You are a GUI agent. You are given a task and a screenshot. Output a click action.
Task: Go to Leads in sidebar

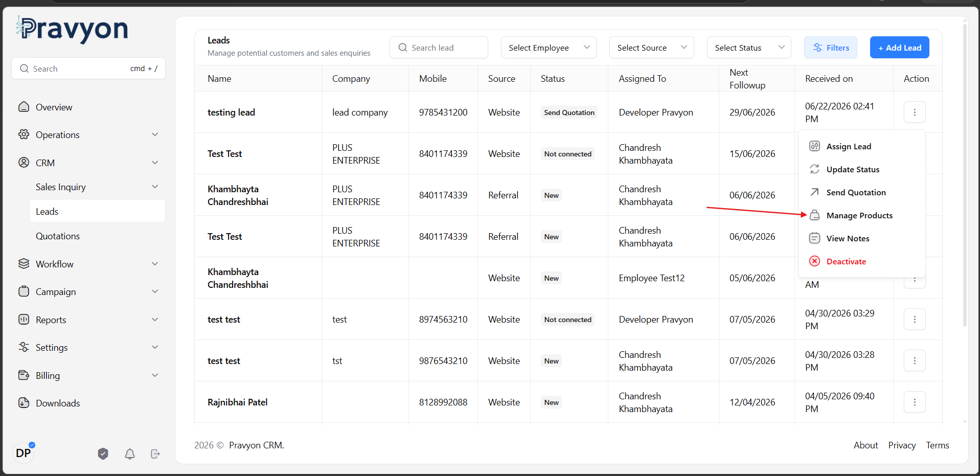coord(97,211)
